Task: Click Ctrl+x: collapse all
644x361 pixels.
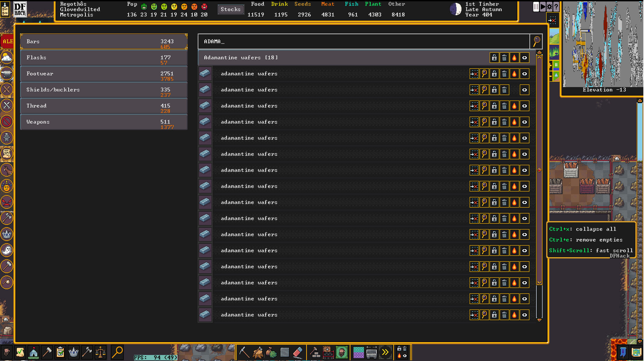Action: (582, 229)
